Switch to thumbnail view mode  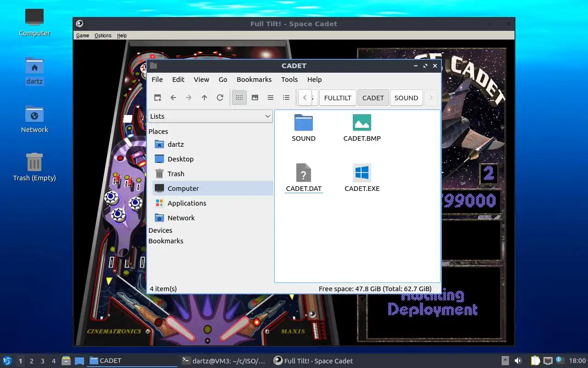pos(255,98)
